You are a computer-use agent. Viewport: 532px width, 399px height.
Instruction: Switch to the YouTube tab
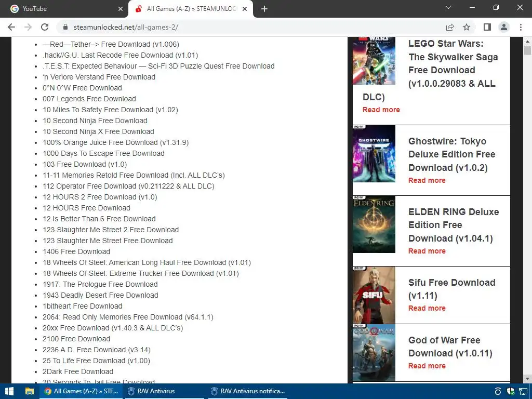pos(64,9)
